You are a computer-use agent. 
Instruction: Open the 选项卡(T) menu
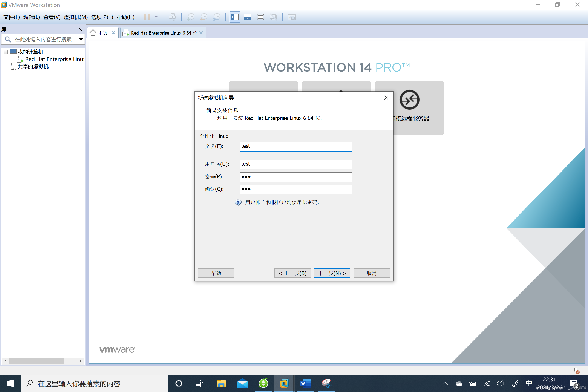click(x=102, y=17)
